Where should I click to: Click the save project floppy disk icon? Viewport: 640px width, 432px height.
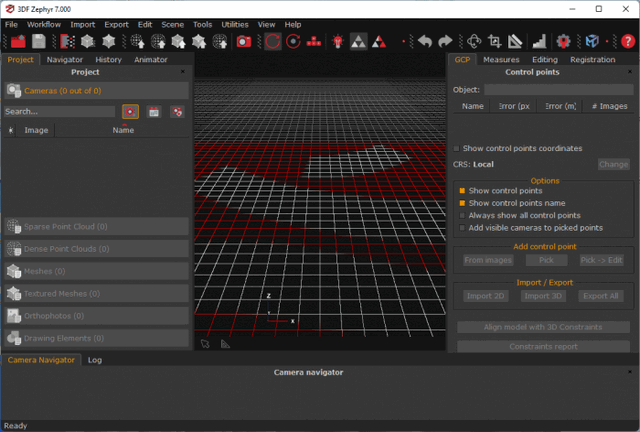(38, 41)
